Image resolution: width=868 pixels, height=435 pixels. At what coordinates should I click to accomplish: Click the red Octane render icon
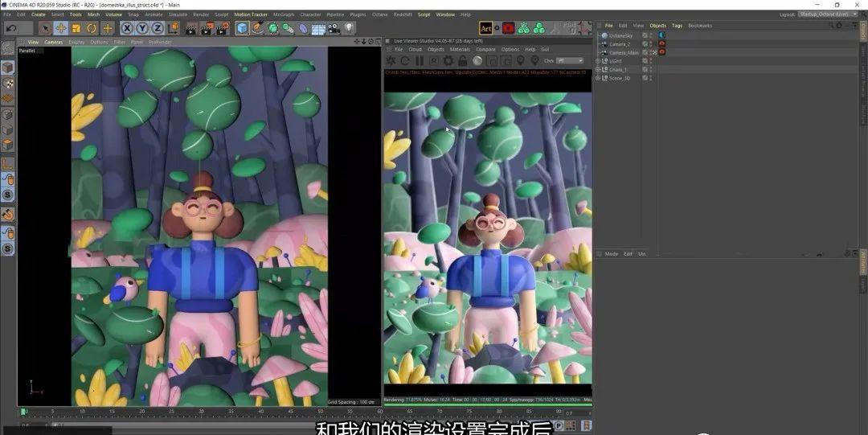coord(508,28)
